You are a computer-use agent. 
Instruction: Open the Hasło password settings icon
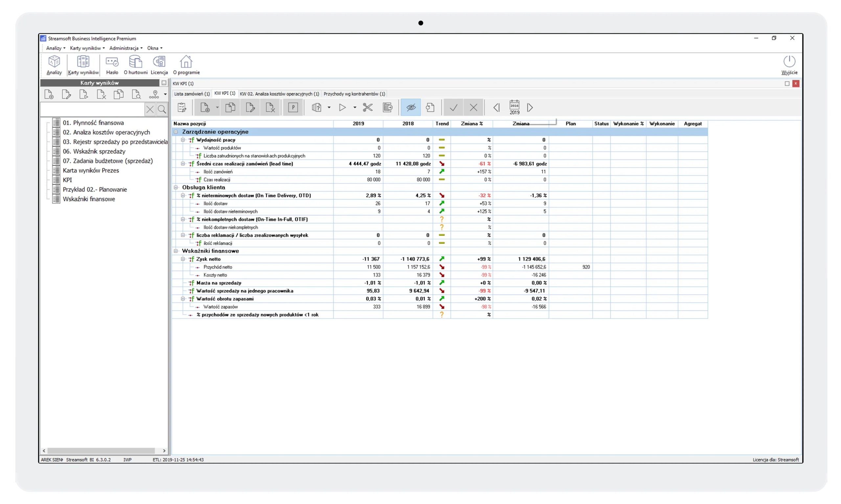pos(112,65)
